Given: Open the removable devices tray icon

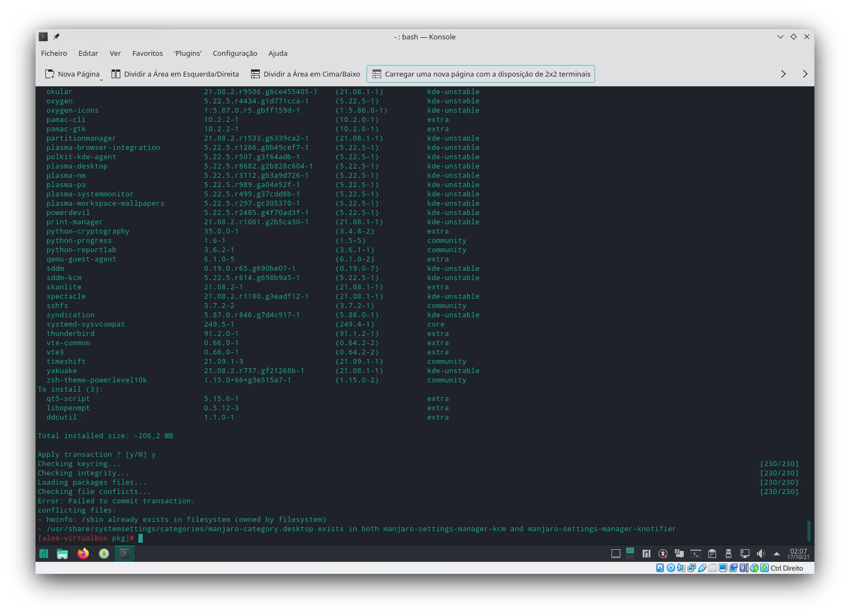Looking at the screenshot, I should [x=729, y=554].
